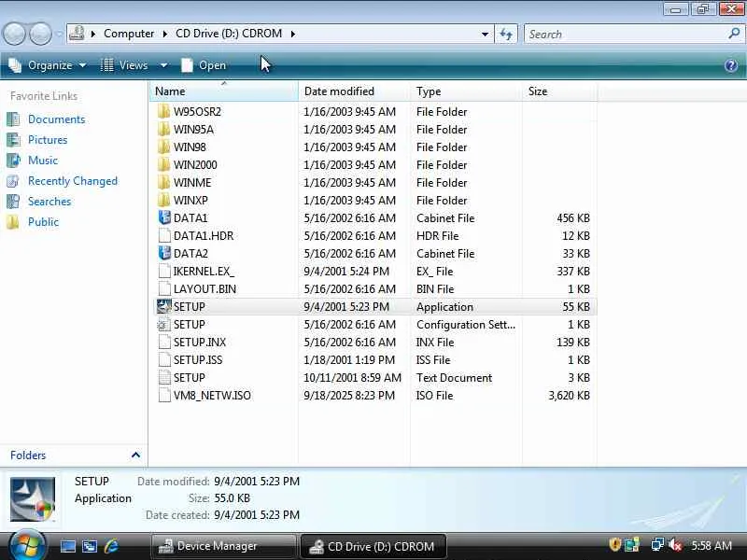
Task: Sort by the Date modified column header
Action: (354, 91)
